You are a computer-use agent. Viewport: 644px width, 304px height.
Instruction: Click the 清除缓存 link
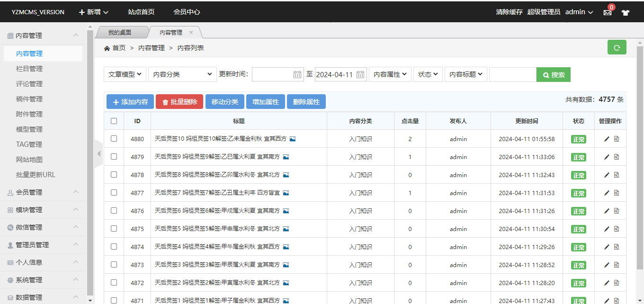(x=510, y=12)
